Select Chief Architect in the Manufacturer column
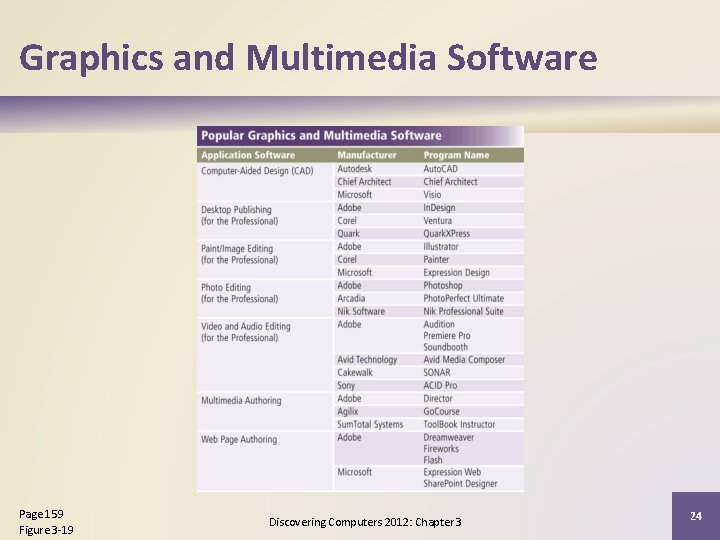Screen dimensions: 720x540 click(x=364, y=182)
